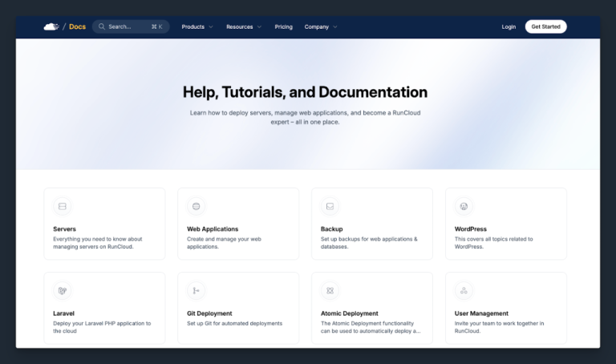The width and height of the screenshot is (616, 364).
Task: Click the WordPress logo icon
Action: [464, 206]
